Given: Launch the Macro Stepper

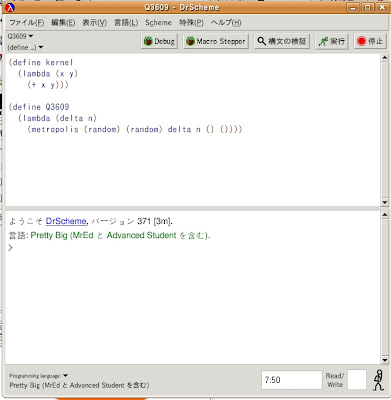Looking at the screenshot, I should point(216,41).
